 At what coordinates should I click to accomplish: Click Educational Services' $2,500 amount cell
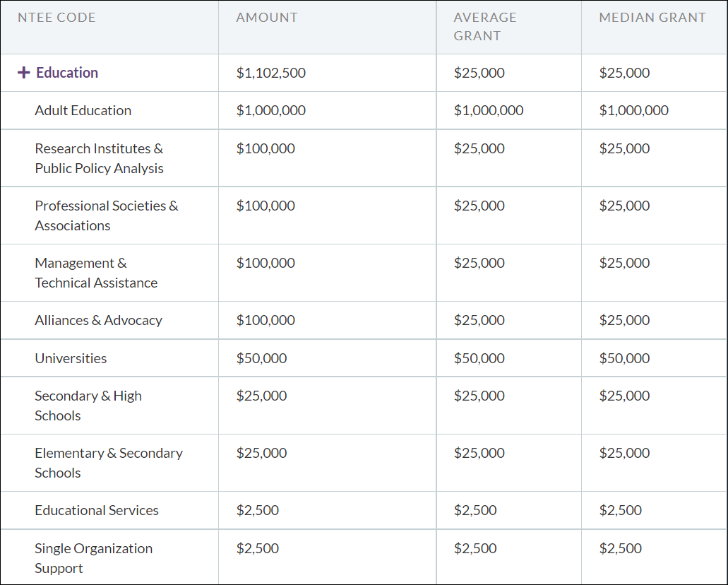[x=258, y=510]
